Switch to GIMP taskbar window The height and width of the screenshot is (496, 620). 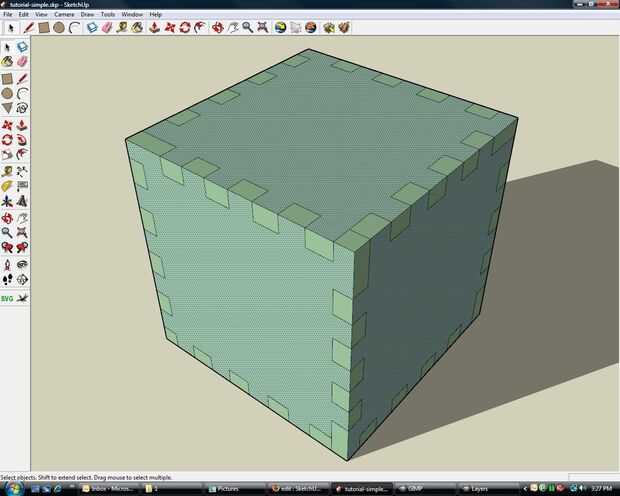click(424, 489)
